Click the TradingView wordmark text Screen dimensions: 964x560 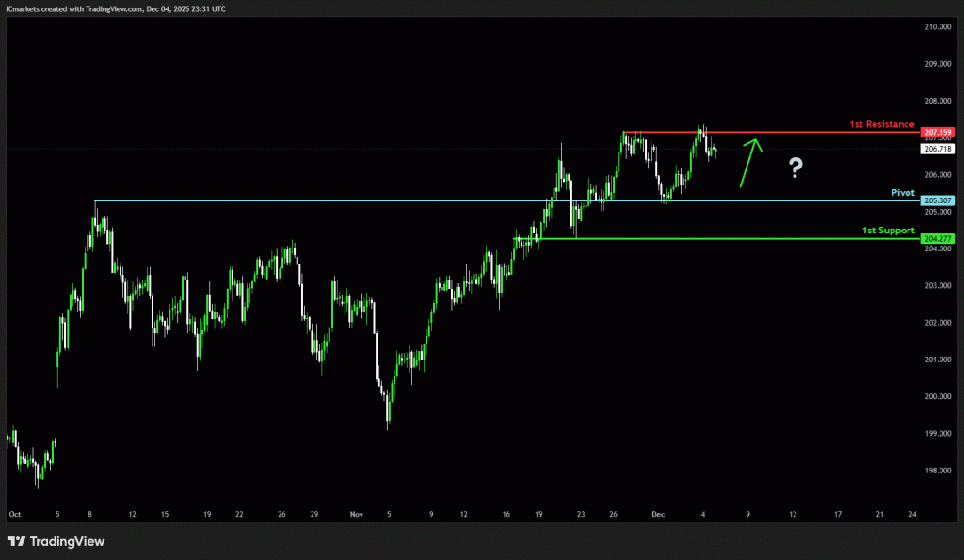click(x=67, y=541)
